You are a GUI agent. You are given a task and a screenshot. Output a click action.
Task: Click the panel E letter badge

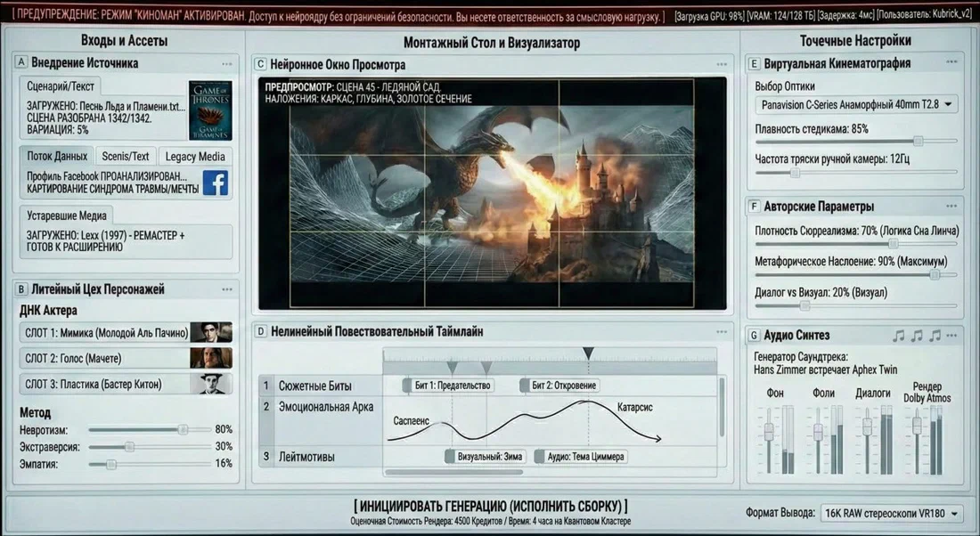click(x=754, y=63)
